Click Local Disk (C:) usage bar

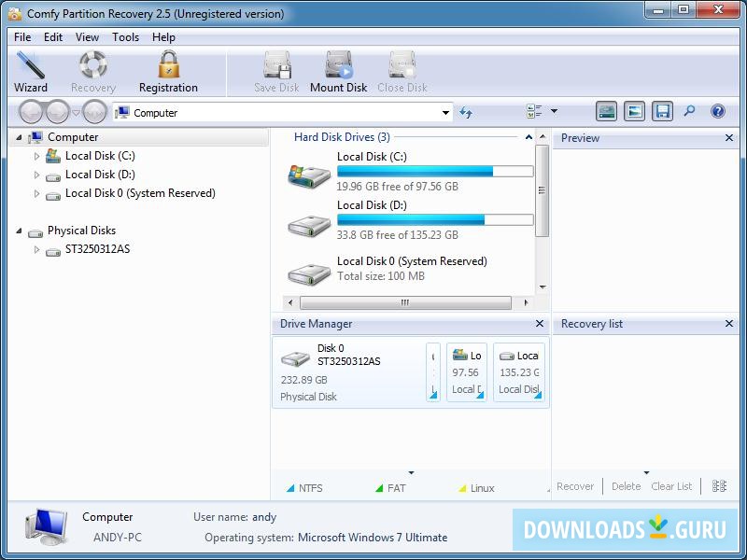(435, 172)
